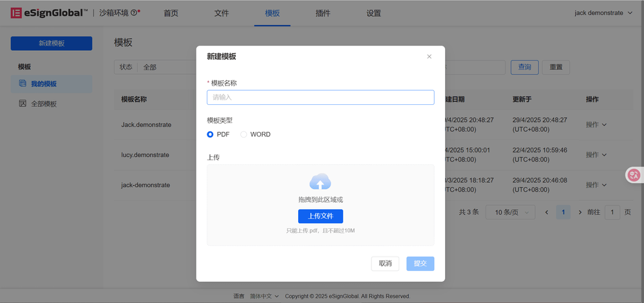Switch to the 文件 tab
Viewport: 644px width, 303px height.
[222, 13]
